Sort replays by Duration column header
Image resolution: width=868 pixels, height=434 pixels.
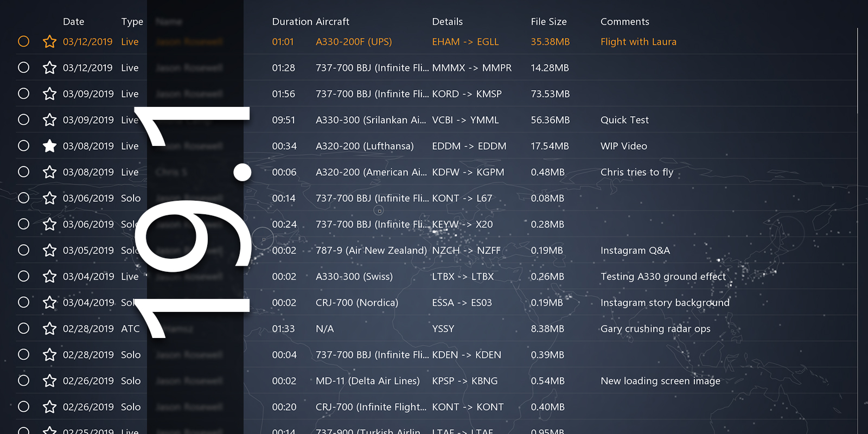point(292,22)
